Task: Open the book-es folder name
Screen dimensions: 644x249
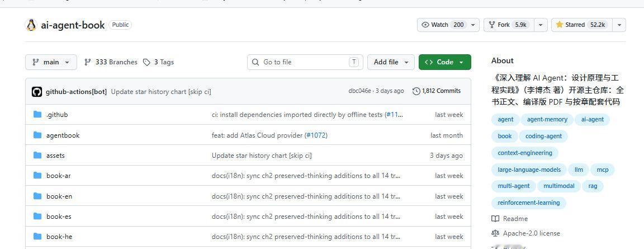Action: coord(59,216)
